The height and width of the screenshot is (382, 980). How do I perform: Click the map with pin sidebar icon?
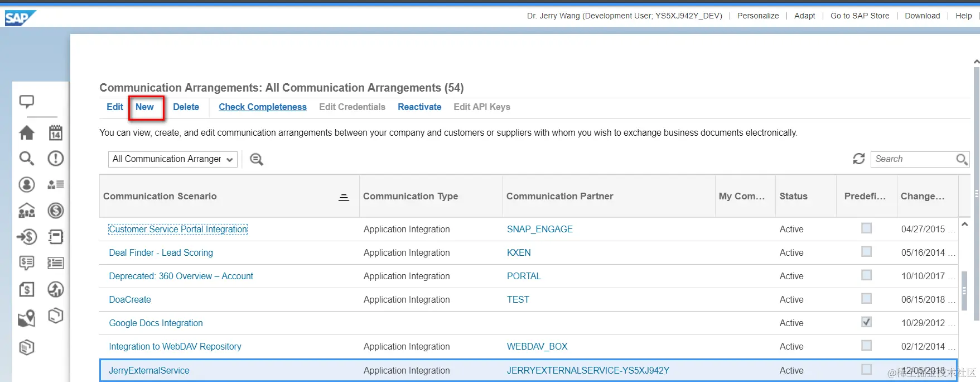(27, 318)
